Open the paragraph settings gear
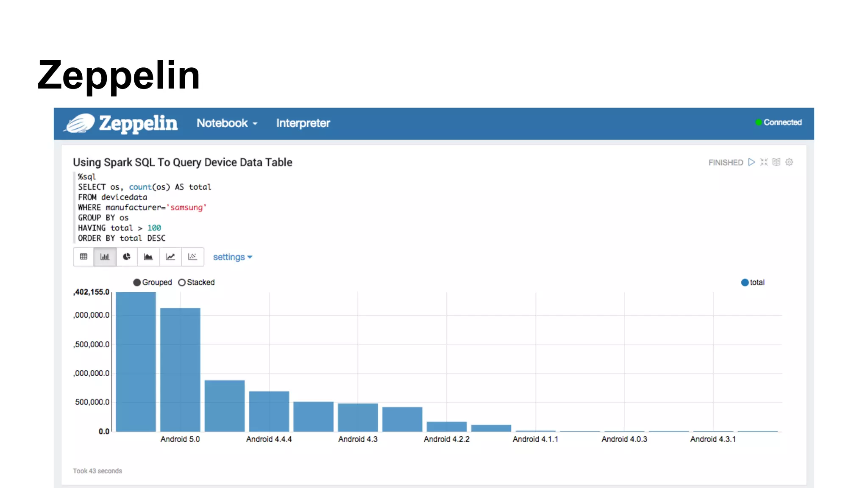This screenshot has height=488, width=868. pos(789,162)
